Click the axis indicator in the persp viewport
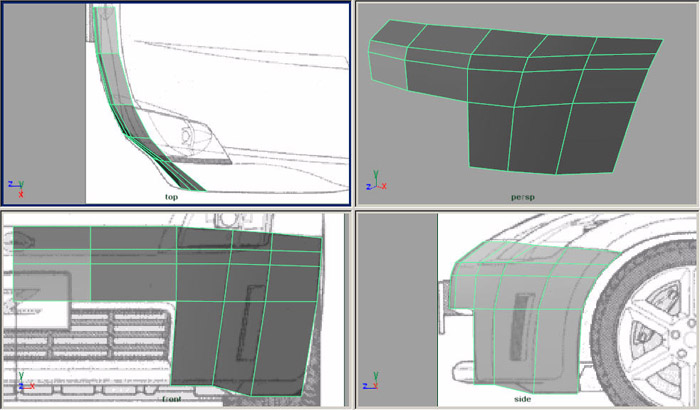The image size is (700, 410). pos(375,183)
